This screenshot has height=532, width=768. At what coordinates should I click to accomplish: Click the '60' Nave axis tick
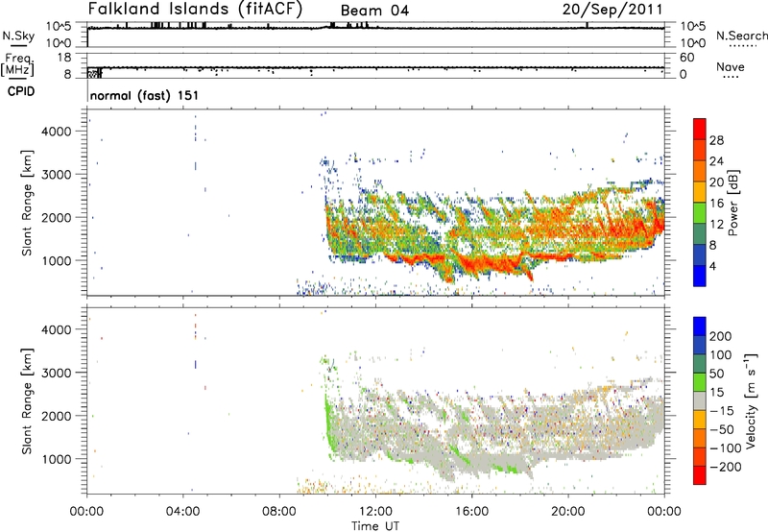[x=687, y=58]
